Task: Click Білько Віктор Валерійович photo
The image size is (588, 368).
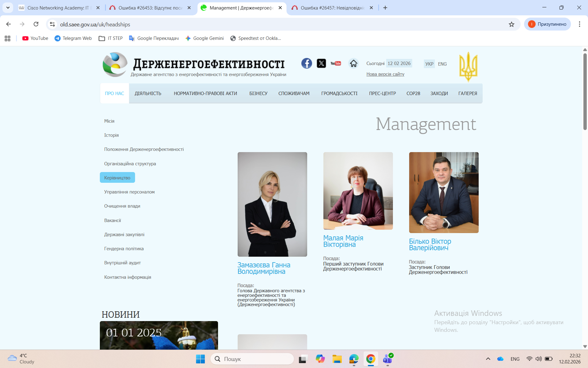Action: tap(443, 192)
